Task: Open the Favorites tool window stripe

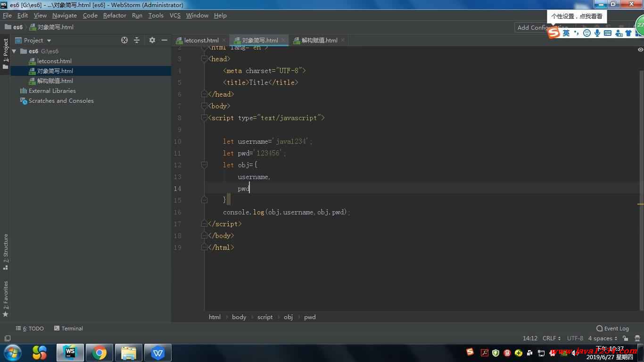Action: (x=6, y=299)
